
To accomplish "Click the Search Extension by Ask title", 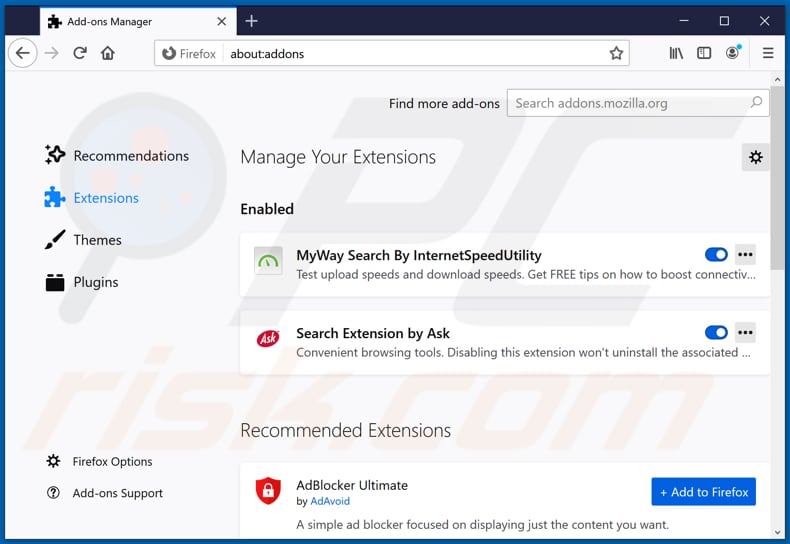I will pos(373,333).
